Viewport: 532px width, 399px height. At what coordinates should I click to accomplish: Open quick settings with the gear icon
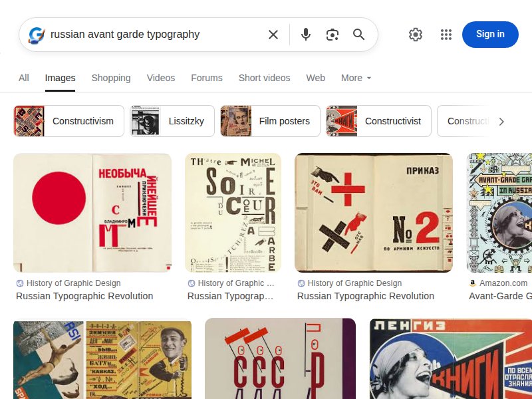[x=416, y=35]
